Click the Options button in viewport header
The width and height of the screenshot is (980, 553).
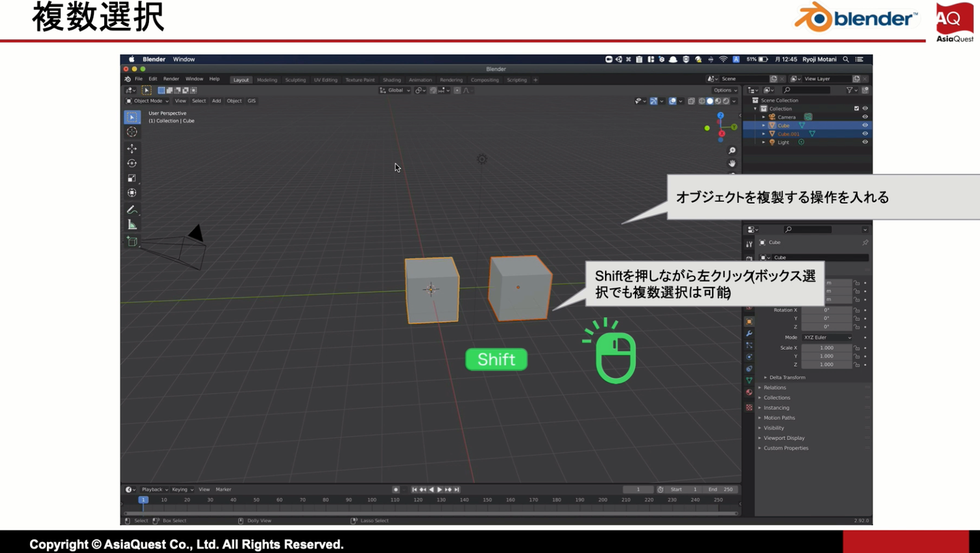(x=724, y=90)
